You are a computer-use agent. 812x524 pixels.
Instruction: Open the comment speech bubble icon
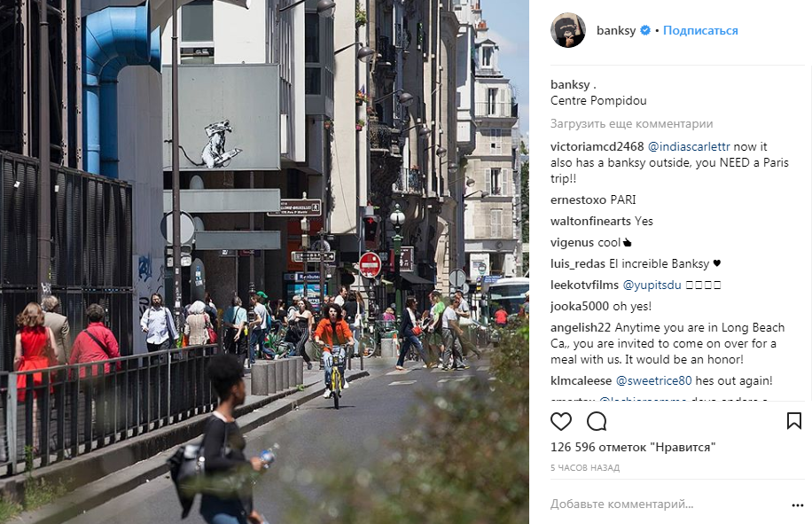[597, 421]
